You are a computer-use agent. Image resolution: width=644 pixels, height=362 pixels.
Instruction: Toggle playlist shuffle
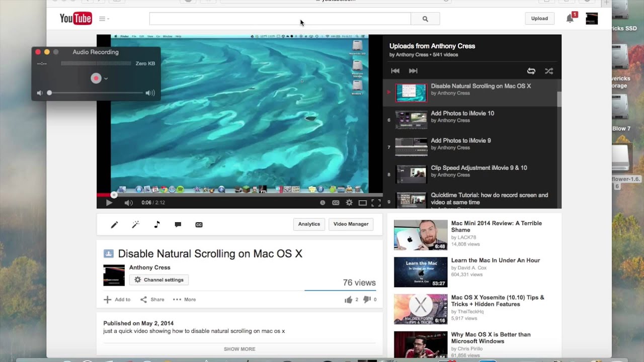(549, 71)
